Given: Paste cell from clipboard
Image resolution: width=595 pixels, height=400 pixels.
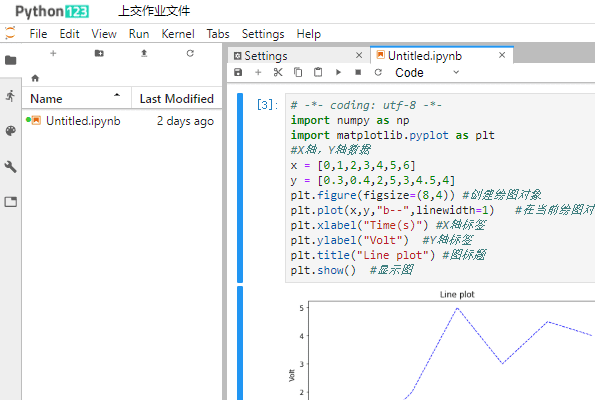Looking at the screenshot, I should click(318, 72).
